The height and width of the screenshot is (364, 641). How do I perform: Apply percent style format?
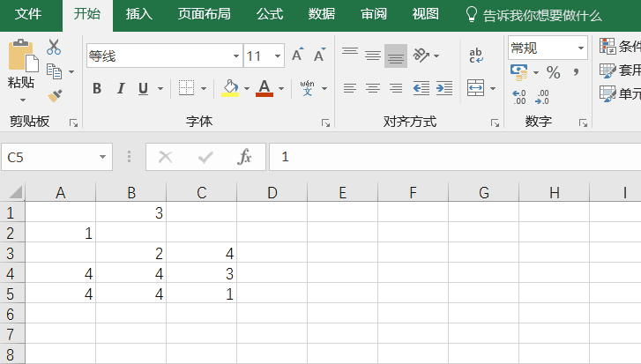tap(554, 73)
